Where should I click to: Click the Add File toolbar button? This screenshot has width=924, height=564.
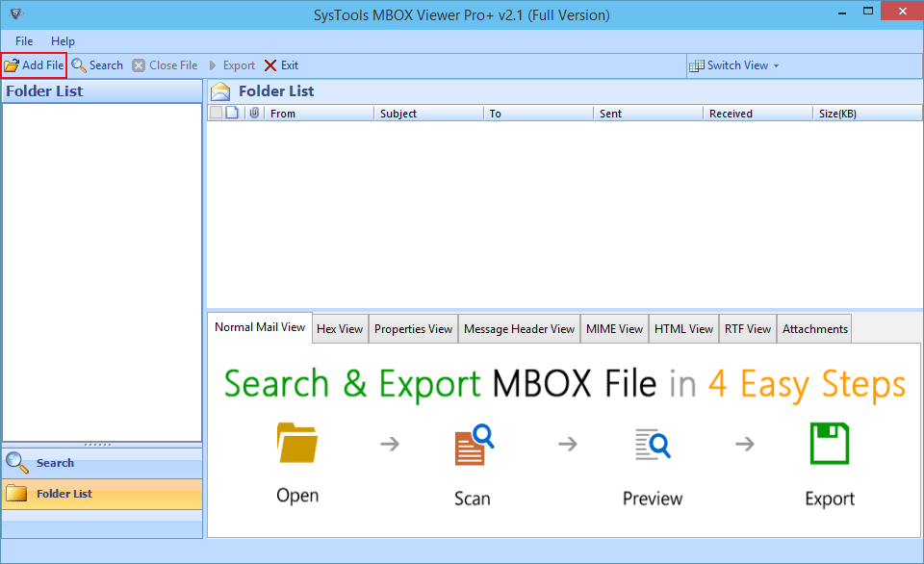pyautogui.click(x=35, y=65)
